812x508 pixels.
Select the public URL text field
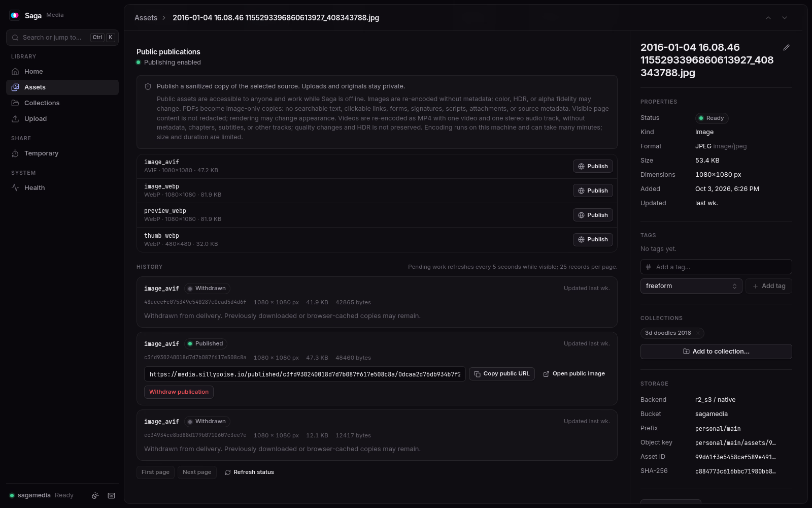click(x=305, y=374)
